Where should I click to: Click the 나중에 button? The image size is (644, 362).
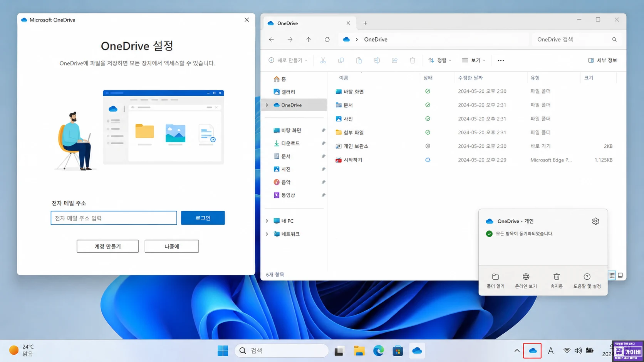click(x=172, y=246)
